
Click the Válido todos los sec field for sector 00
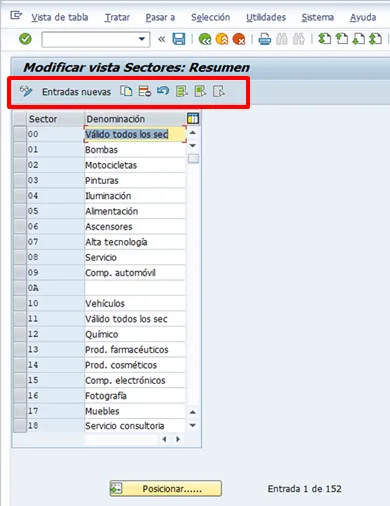pyautogui.click(x=135, y=134)
